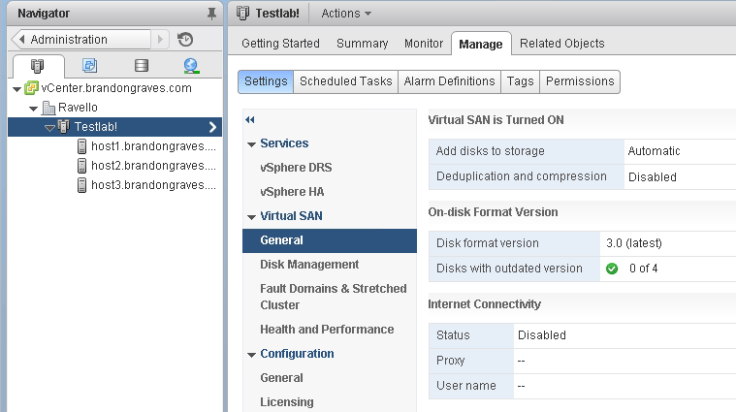The image size is (736, 412).
Task: Select host3.brandongraves in the tree
Action: point(153,185)
